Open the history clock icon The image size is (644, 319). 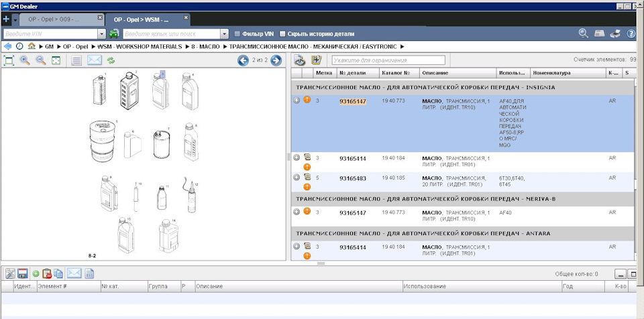tap(19, 46)
